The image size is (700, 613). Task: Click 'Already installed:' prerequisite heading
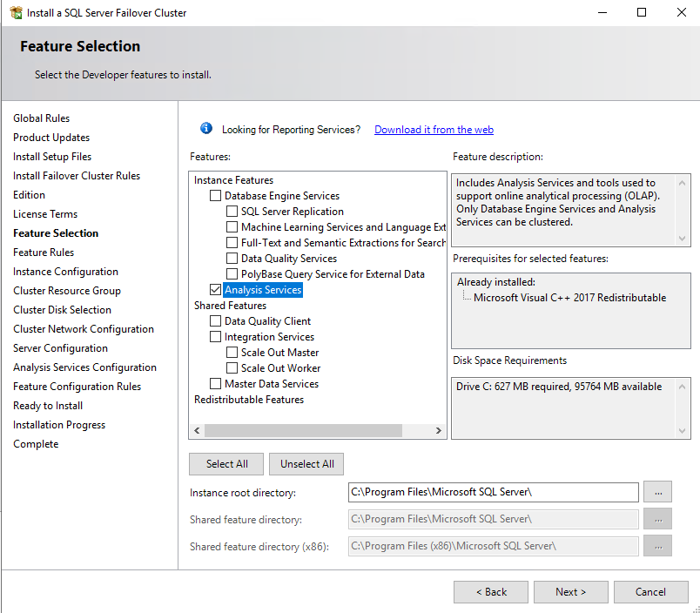click(496, 282)
